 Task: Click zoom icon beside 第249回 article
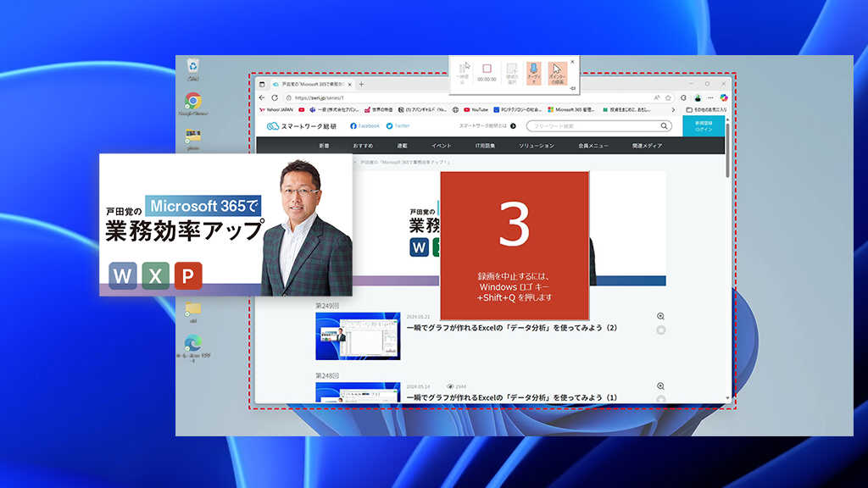pyautogui.click(x=660, y=317)
